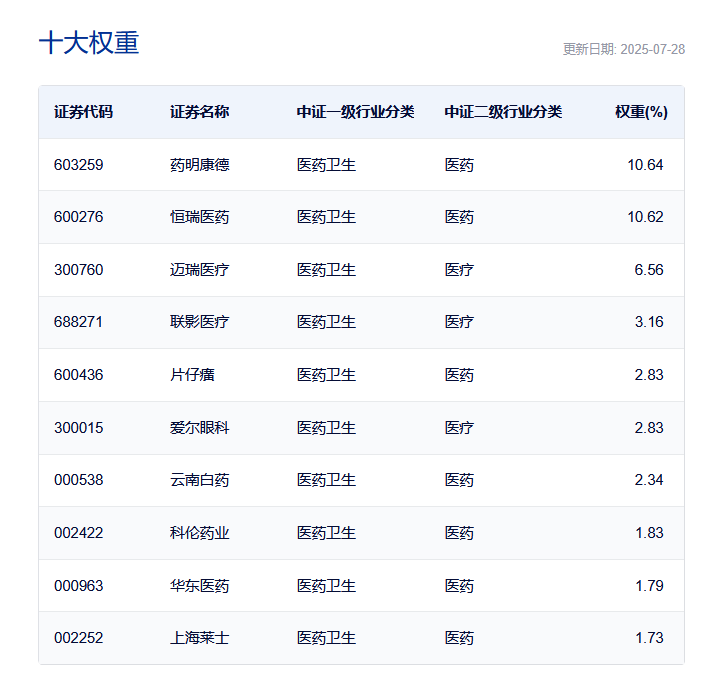Select stock code 600276

[79, 217]
